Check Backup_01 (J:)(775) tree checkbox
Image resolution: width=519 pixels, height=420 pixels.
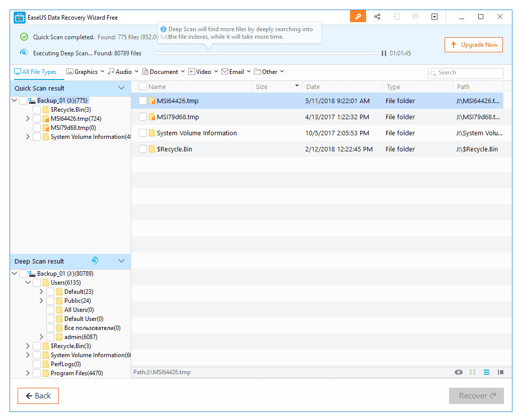(23, 101)
